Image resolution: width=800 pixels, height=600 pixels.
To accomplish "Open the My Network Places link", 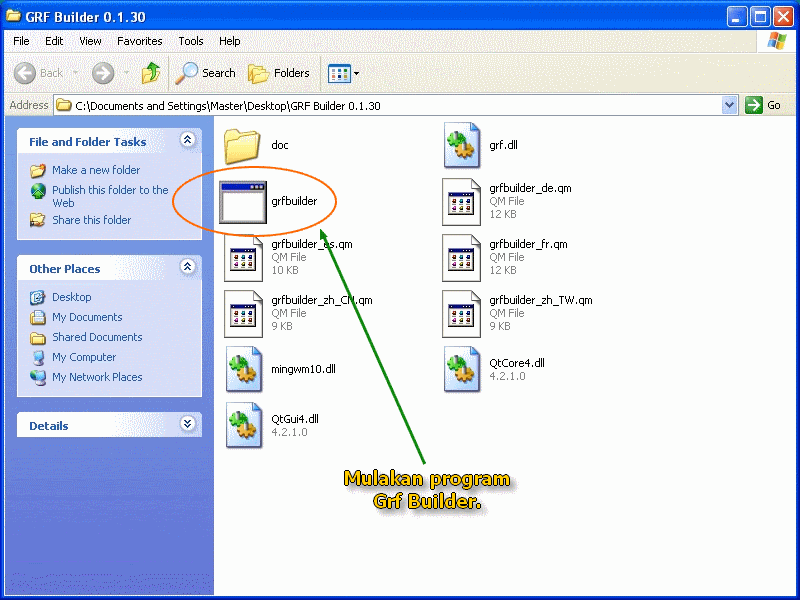I will point(97,377).
